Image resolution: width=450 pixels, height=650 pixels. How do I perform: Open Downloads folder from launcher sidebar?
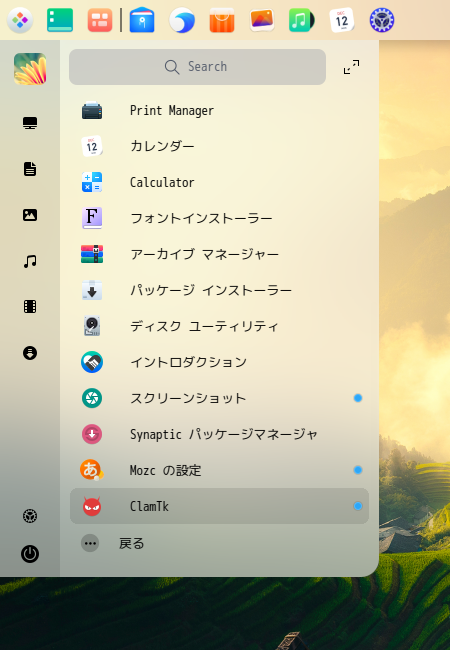(30, 353)
